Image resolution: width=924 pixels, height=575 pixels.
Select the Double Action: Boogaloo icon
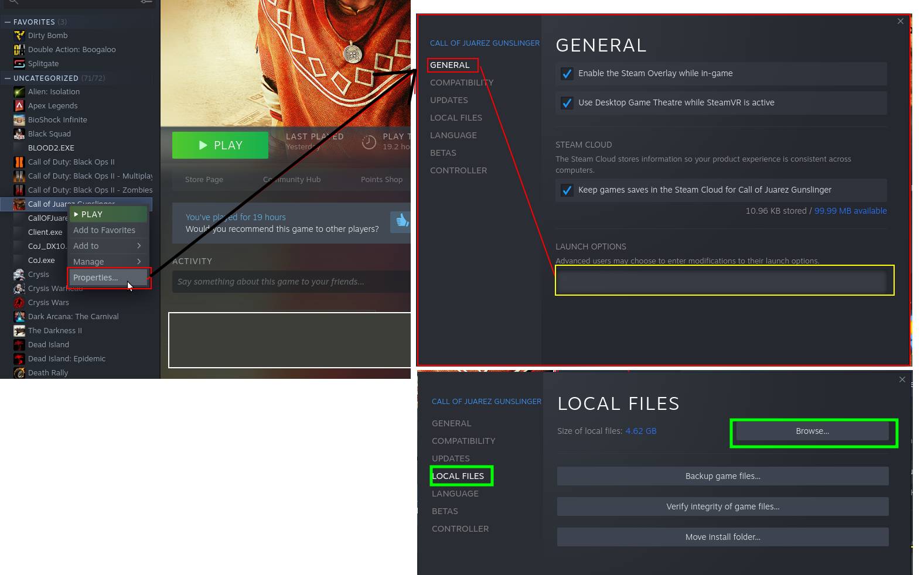tap(19, 50)
